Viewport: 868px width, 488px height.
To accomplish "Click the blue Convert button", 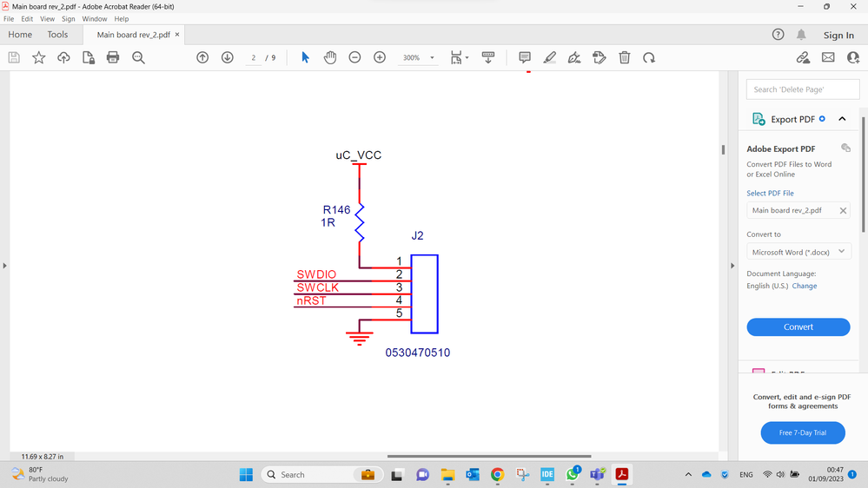I will 798,327.
